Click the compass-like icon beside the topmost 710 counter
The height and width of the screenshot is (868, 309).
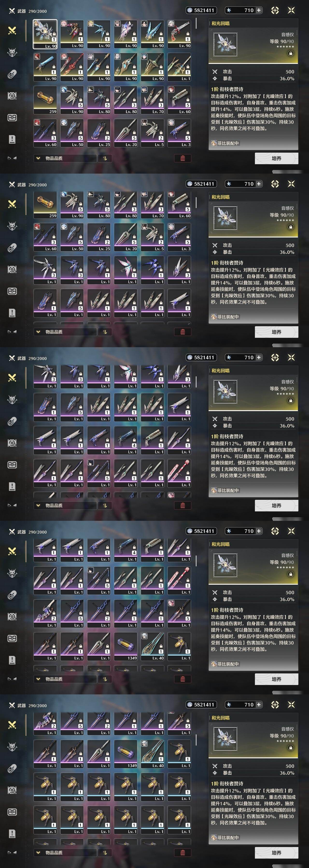tap(275, 10)
